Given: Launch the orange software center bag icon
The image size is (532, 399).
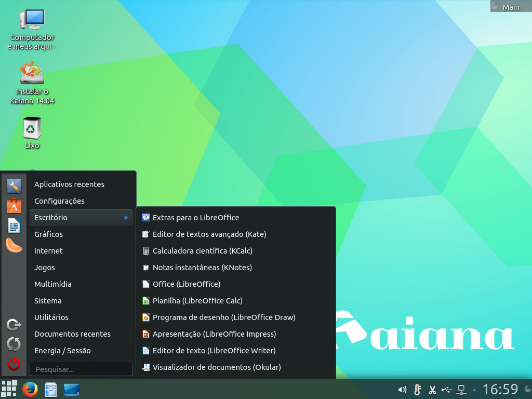Looking at the screenshot, I should point(14,206).
